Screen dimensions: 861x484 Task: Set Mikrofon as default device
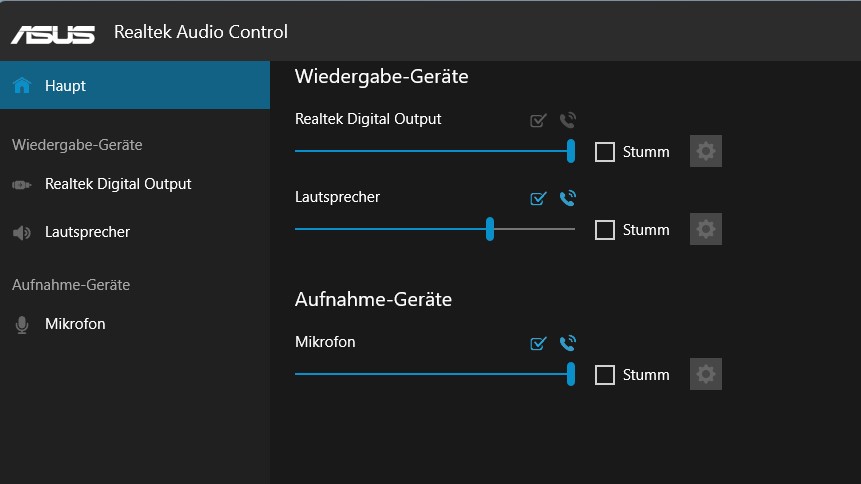pyautogui.click(x=538, y=344)
